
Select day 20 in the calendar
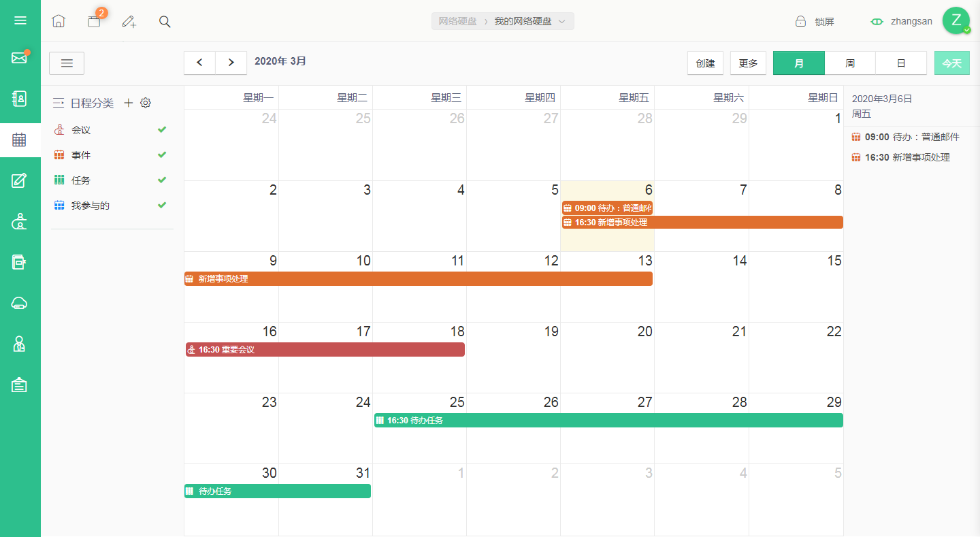(645, 331)
